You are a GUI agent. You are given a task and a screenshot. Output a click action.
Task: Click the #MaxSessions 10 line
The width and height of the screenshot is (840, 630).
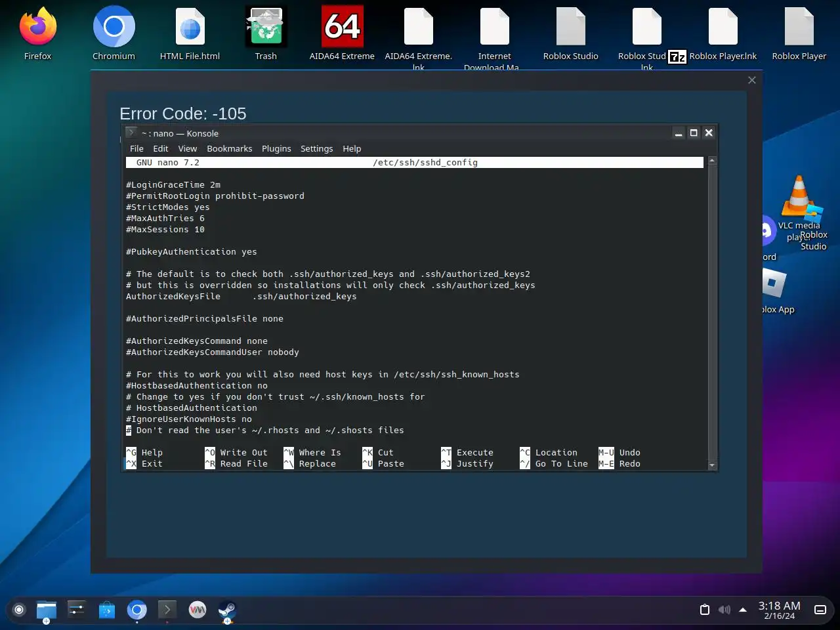pos(165,229)
